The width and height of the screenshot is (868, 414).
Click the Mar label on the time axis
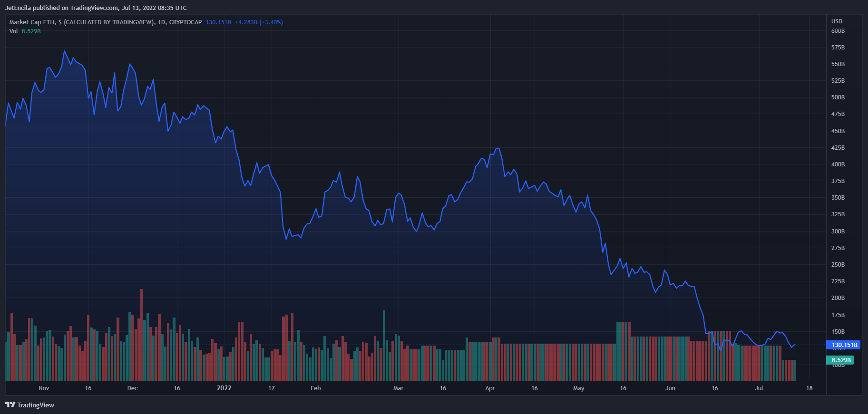coord(399,388)
